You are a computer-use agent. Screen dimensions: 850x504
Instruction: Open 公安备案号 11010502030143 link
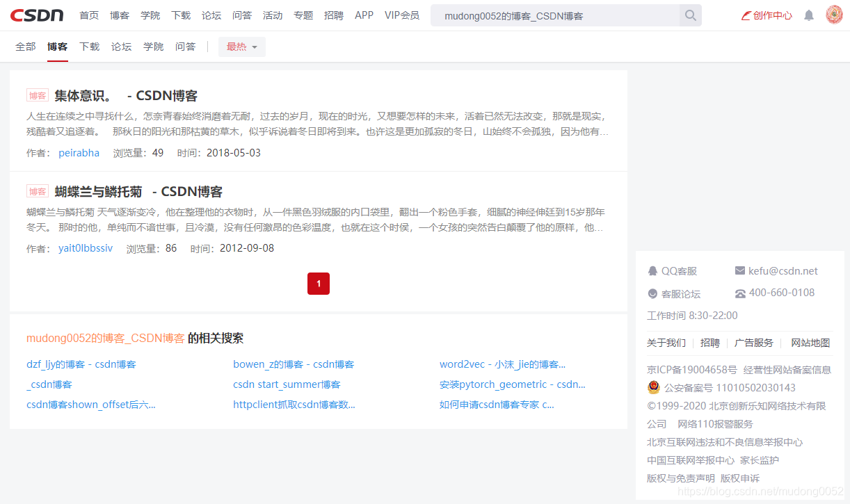pyautogui.click(x=730, y=388)
